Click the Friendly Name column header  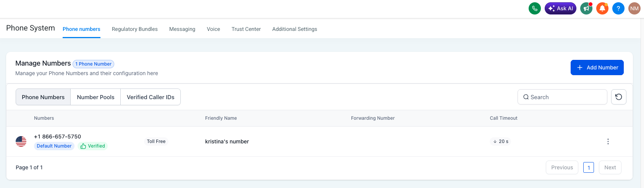point(221,118)
